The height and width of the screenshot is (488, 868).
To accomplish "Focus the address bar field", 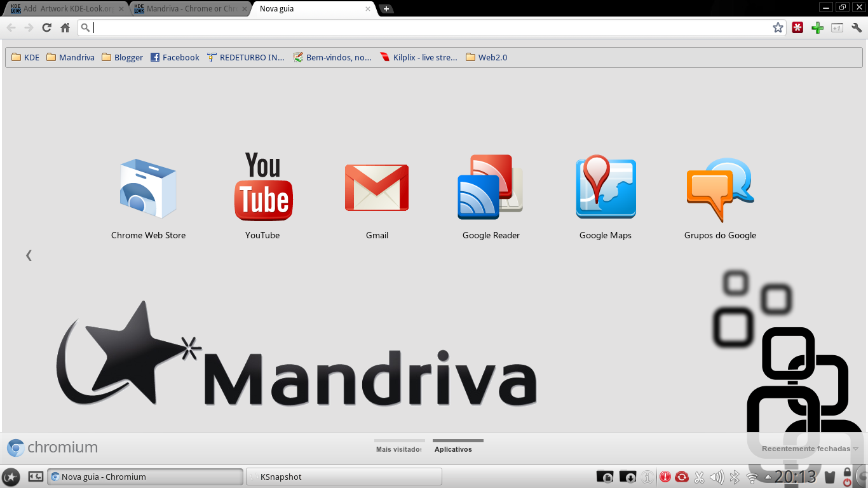I will tap(432, 27).
